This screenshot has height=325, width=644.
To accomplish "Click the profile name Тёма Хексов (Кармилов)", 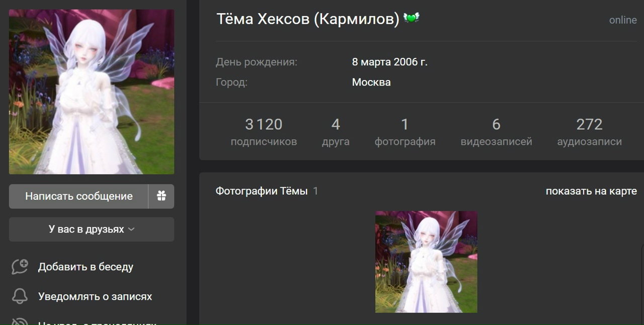I will (307, 19).
